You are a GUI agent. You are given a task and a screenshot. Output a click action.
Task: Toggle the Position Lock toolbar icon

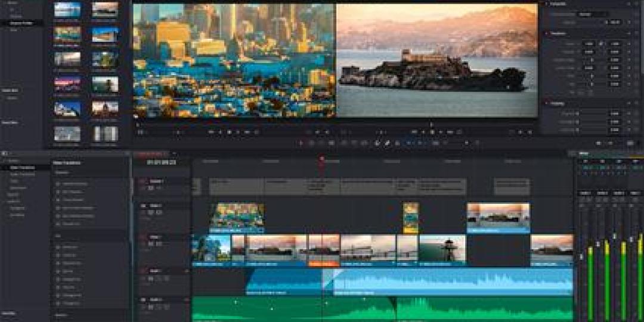[397, 143]
